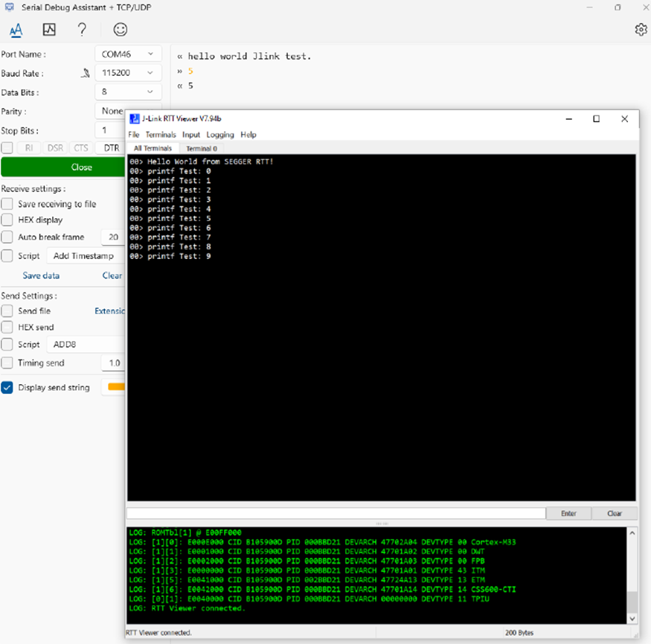Viewport: 651px width, 644px height.
Task: Select the font settings icon
Action: [16, 30]
